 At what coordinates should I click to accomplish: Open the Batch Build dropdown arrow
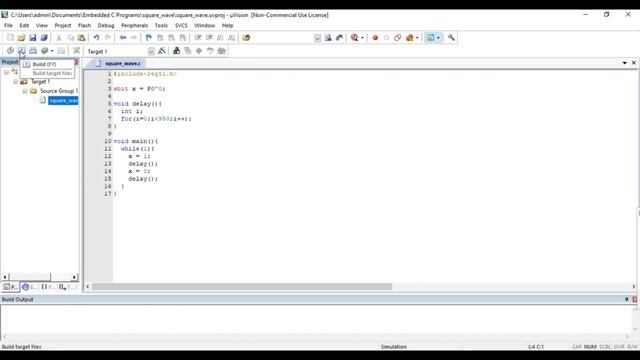click(52, 51)
